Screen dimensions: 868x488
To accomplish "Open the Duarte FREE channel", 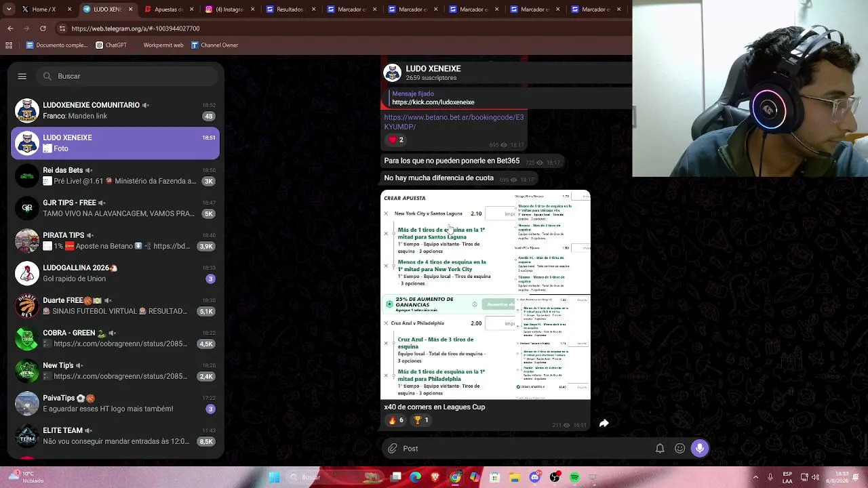I will click(x=115, y=306).
